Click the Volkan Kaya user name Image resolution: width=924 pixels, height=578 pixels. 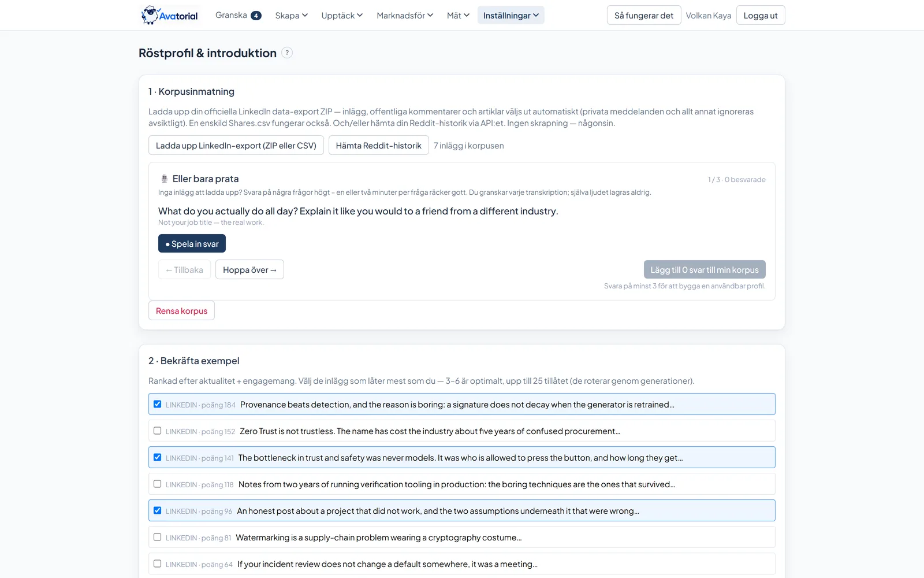709,16
